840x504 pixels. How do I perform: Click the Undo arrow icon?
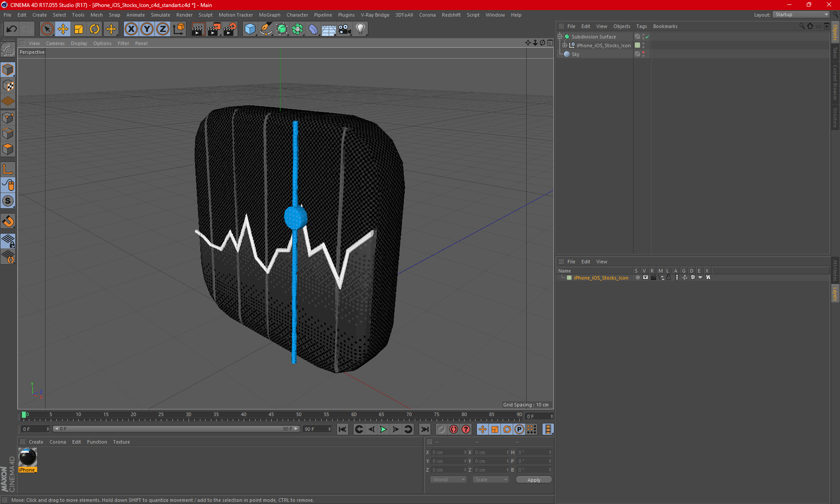point(12,29)
